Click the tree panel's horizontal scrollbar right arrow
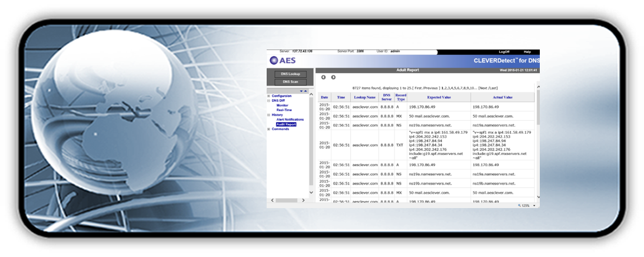This screenshot has width=644, height=257. click(303, 200)
